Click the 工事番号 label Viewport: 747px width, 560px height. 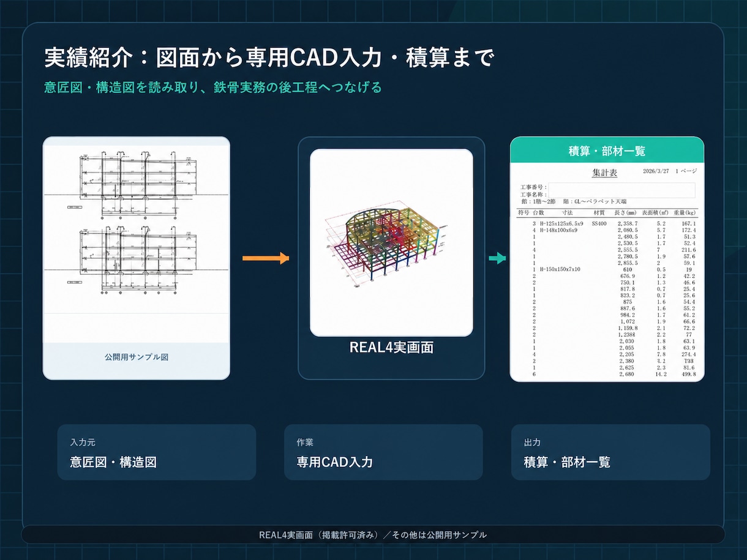point(533,187)
